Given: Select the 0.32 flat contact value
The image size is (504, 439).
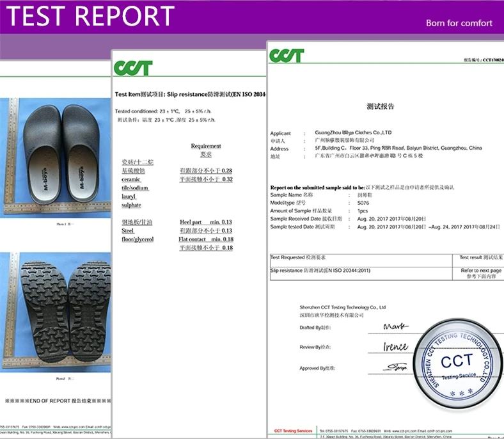Looking at the screenshot, I should (x=227, y=179).
